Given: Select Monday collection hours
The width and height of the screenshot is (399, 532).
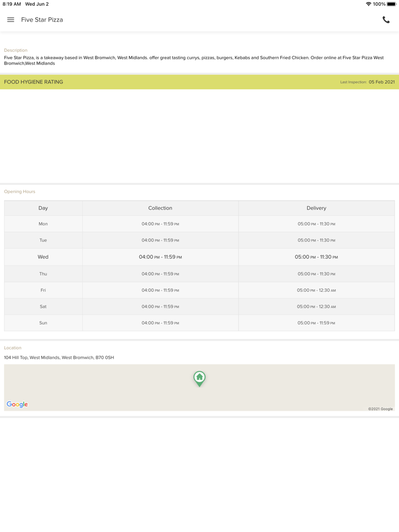Looking at the screenshot, I should [x=160, y=224].
